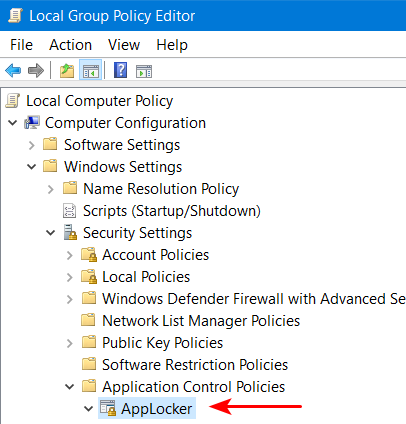
Task: Collapse the Windows Settings node
Action: (31, 167)
